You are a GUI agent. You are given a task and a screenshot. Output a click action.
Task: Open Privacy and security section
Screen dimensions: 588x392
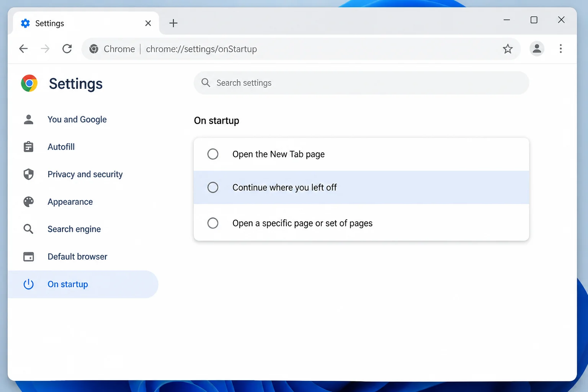pyautogui.click(x=83, y=174)
